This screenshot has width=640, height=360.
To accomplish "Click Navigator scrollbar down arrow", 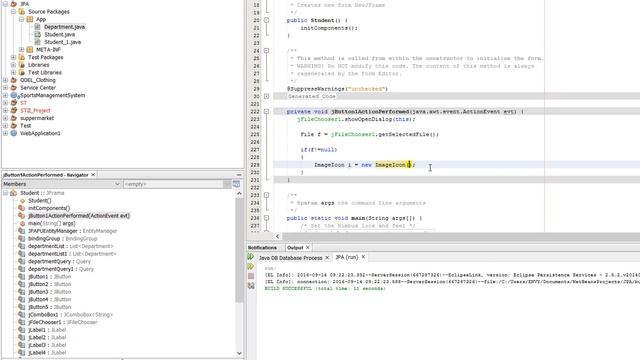I will (x=239, y=353).
